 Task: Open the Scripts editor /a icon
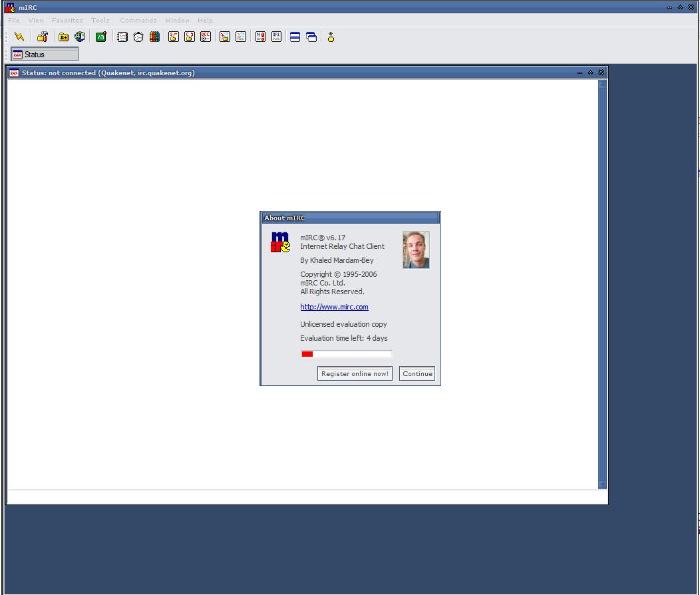coord(101,37)
